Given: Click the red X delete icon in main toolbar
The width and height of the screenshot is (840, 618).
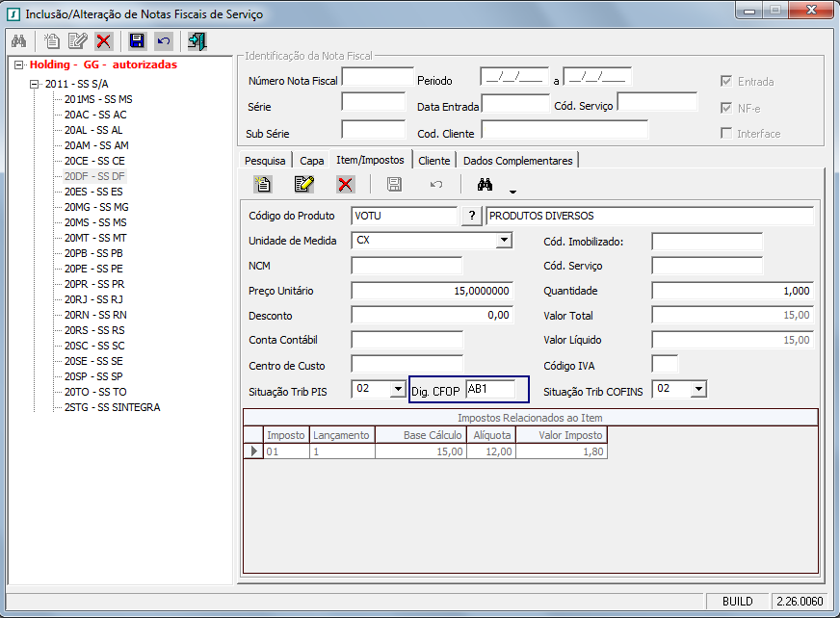Looking at the screenshot, I should [x=103, y=41].
